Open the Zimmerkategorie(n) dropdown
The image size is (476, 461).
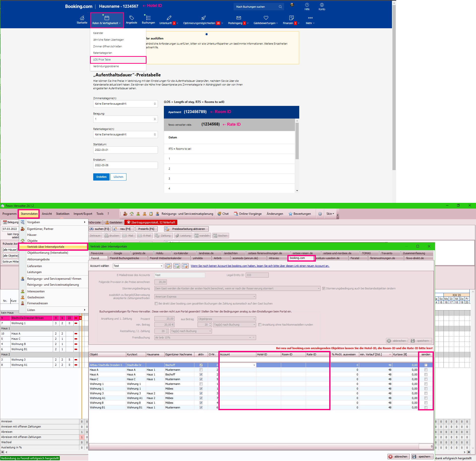point(125,104)
